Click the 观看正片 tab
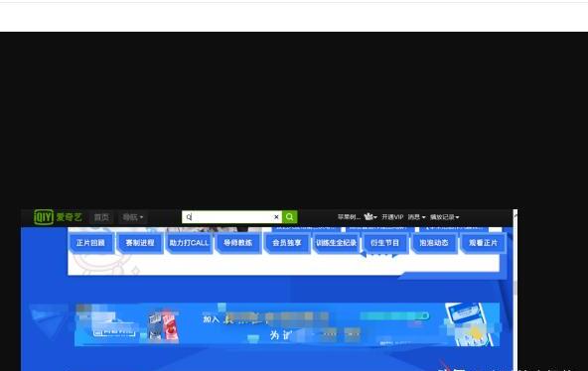The height and width of the screenshot is (371, 588). [x=483, y=243]
